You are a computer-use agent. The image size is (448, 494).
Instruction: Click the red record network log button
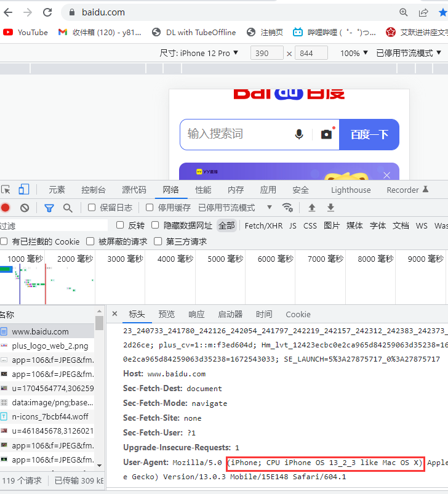[x=6, y=208]
